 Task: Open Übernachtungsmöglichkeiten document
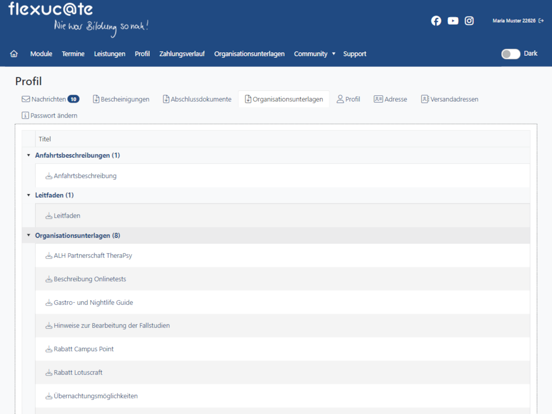[96, 396]
